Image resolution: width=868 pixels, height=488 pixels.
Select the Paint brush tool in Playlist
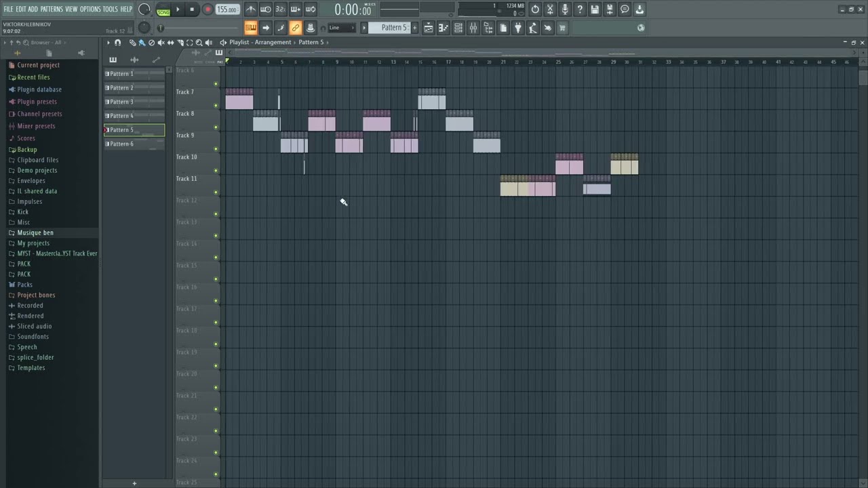pyautogui.click(x=142, y=43)
